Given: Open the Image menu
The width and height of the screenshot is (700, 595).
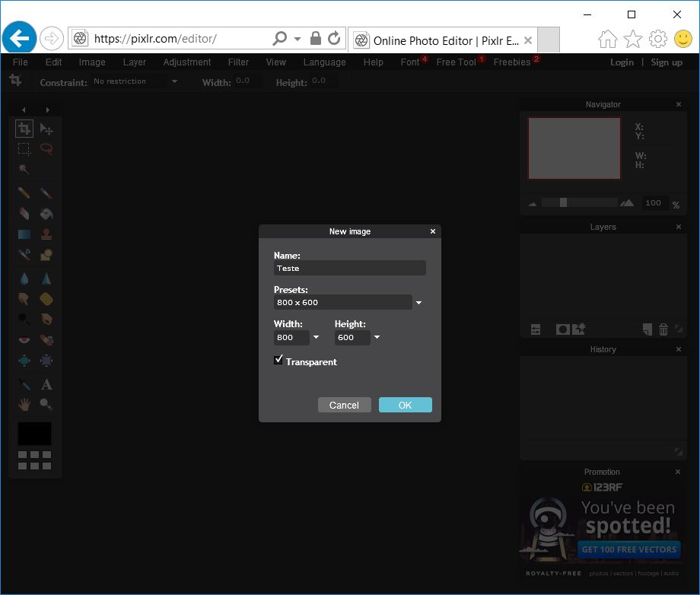Looking at the screenshot, I should click(x=92, y=62).
